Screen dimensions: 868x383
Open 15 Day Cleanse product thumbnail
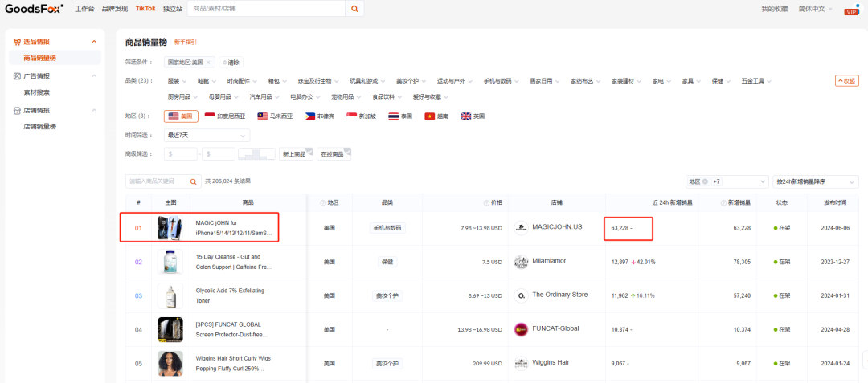click(170, 262)
